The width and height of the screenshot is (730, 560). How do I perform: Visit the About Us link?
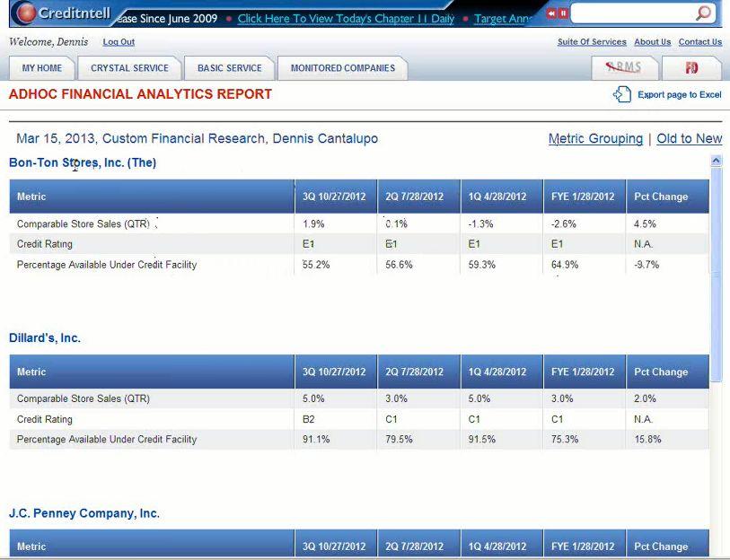[x=652, y=42]
